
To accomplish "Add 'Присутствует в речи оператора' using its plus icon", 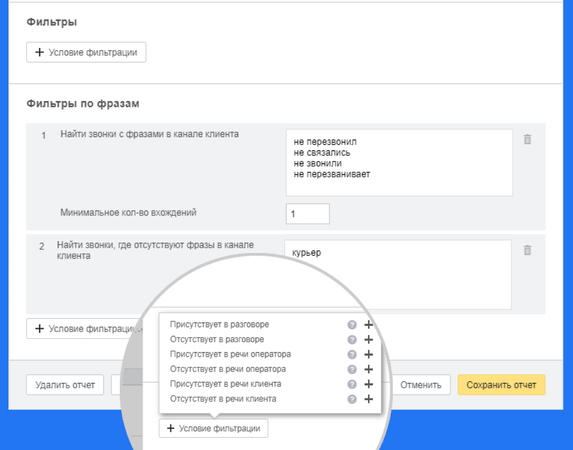I will pos(368,355).
